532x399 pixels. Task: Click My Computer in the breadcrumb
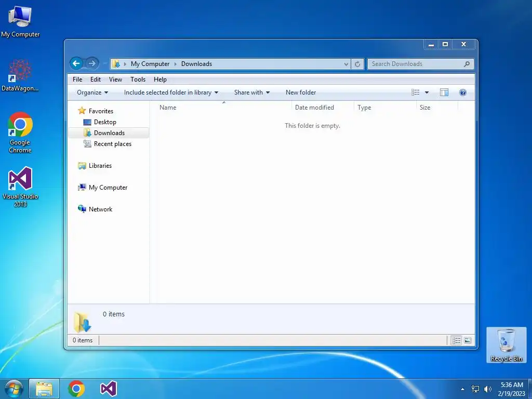pyautogui.click(x=150, y=64)
